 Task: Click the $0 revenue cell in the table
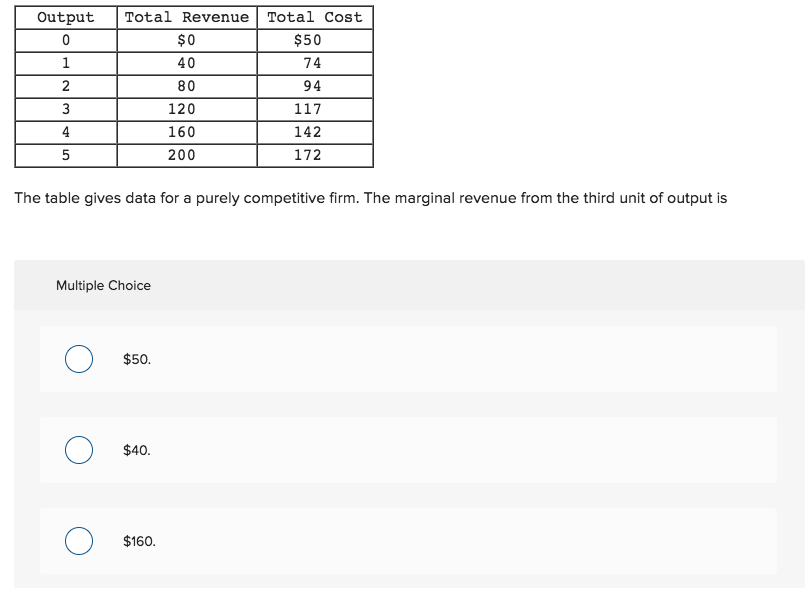tap(184, 40)
